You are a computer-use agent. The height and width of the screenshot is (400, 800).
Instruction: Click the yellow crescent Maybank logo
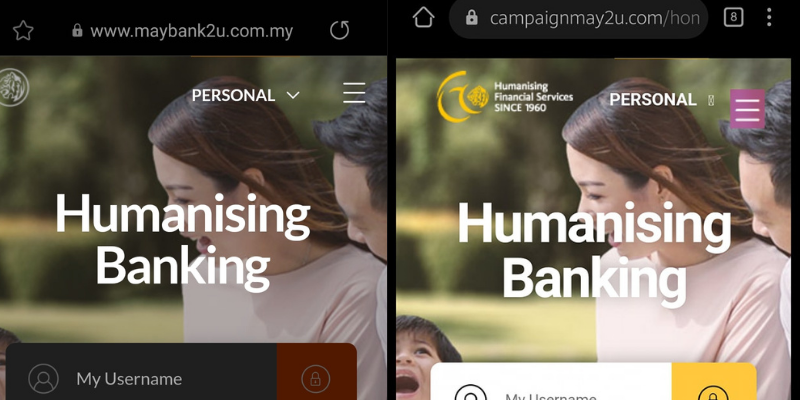click(x=463, y=96)
